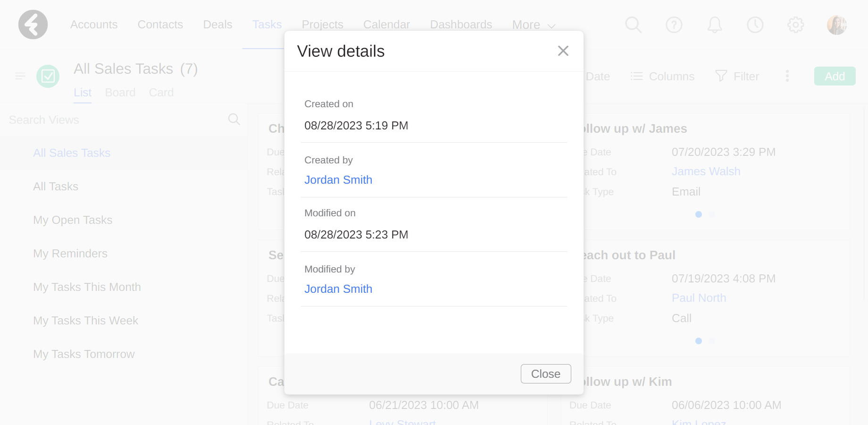Image resolution: width=868 pixels, height=425 pixels.
Task: Open the Dashboards menu
Action: pyautogui.click(x=461, y=25)
